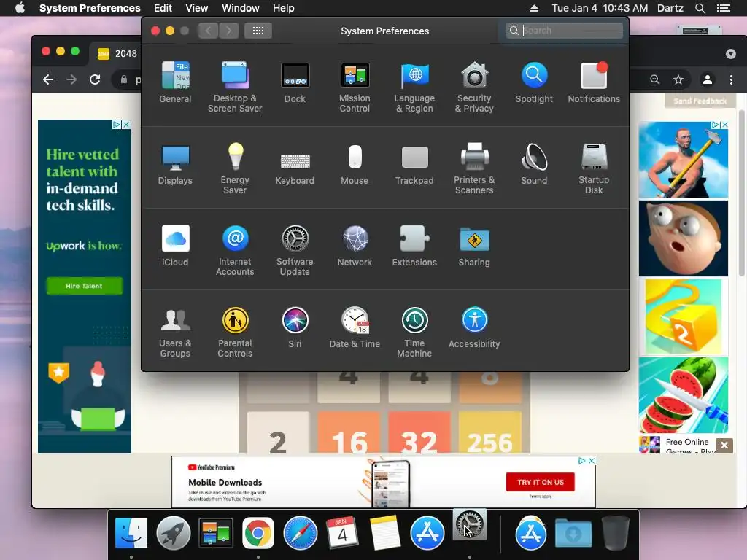This screenshot has height=560, width=747.
Task: Click the Dartz user name in menu bar
Action: [670, 8]
